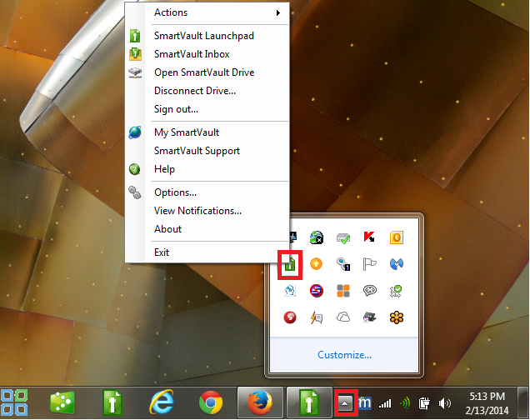Check the cellular signal bars icon
This screenshot has width=530, height=420.
click(385, 403)
